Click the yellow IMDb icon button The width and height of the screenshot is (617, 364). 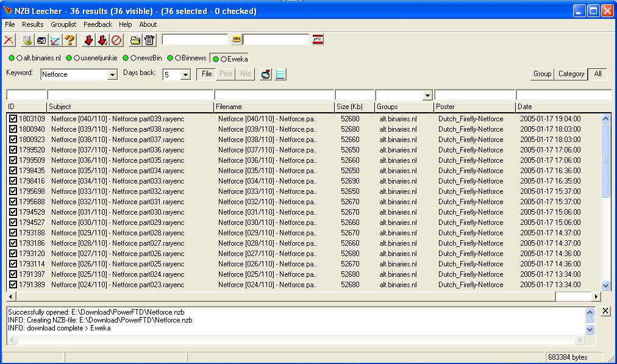(237, 39)
